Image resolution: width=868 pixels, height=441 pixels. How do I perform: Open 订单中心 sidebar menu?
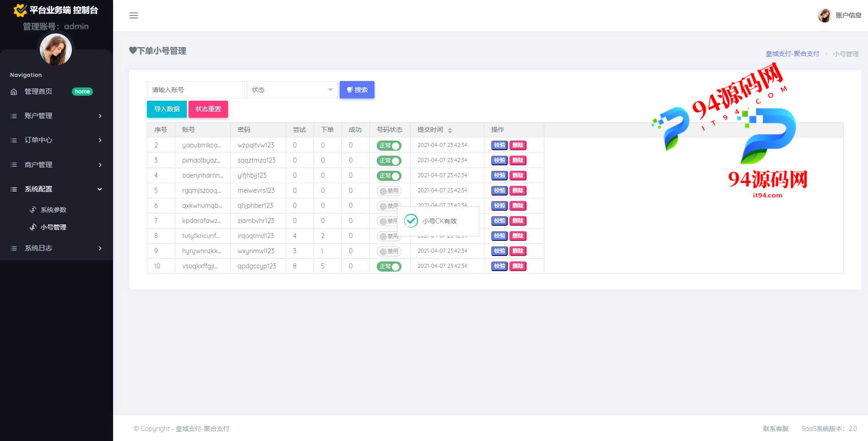[x=38, y=140]
